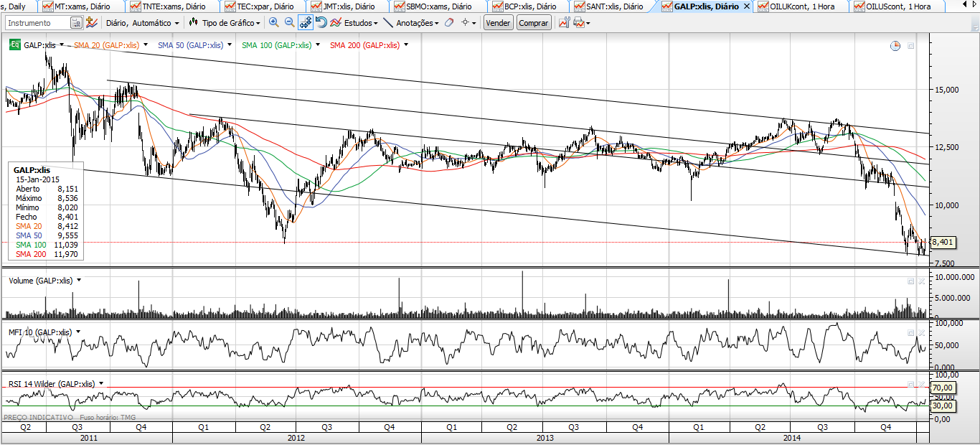Click the undo/reset zoom arrow icon

[x=321, y=23]
